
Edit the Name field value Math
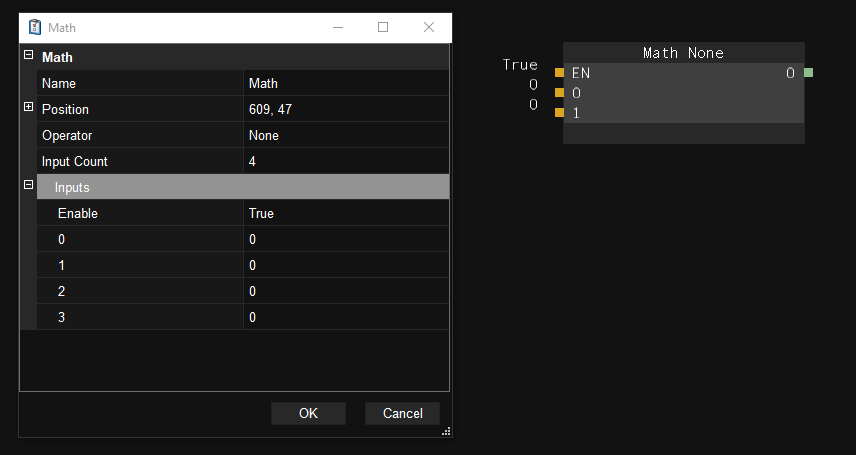345,83
